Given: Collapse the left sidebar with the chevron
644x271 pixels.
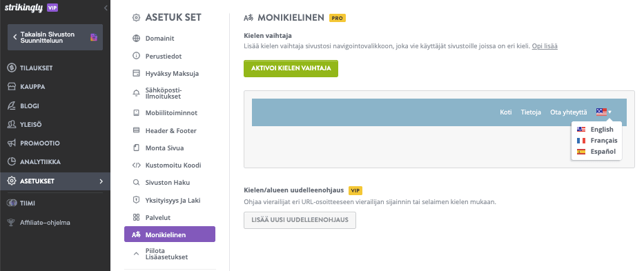Looking at the screenshot, I should coord(106,8).
